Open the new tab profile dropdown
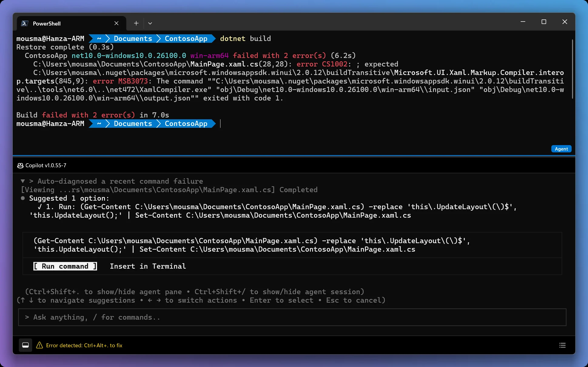588x367 pixels. (150, 23)
